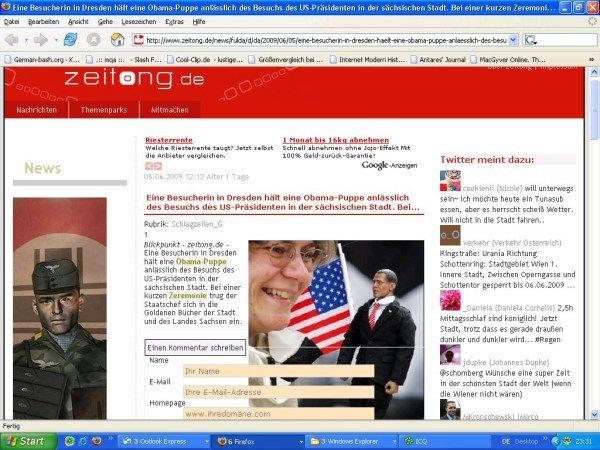Follow the Zeremonie keyword link
Screen dimensions: 600x450
tap(188, 296)
